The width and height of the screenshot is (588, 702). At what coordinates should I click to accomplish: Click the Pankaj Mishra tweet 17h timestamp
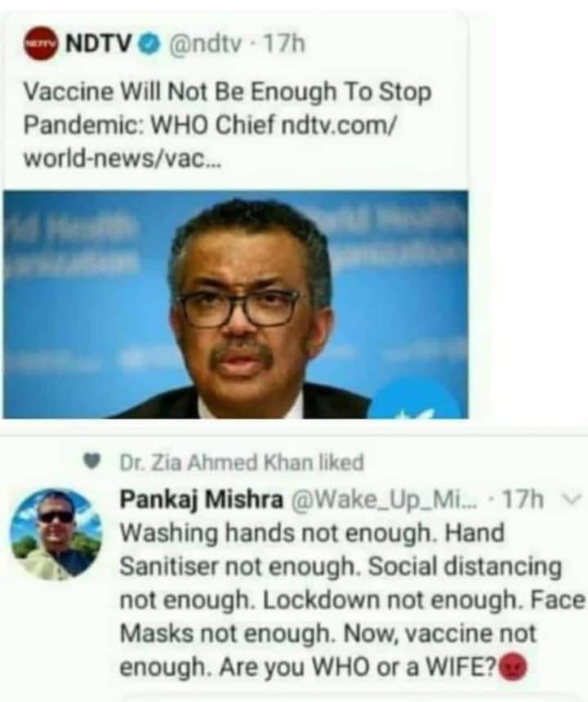coord(523,499)
